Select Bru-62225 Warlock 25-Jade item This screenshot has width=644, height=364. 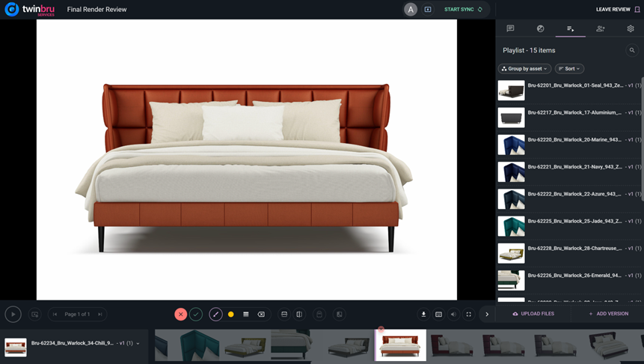pyautogui.click(x=569, y=225)
